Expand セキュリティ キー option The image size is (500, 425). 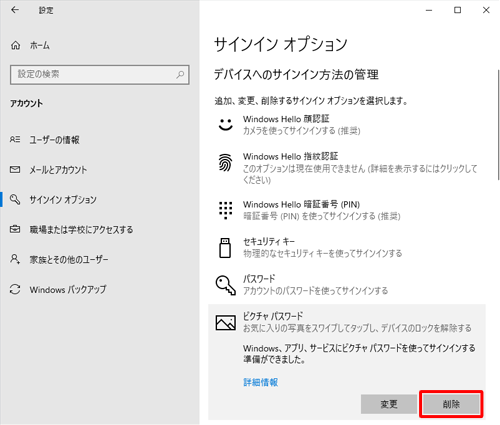[347, 248]
